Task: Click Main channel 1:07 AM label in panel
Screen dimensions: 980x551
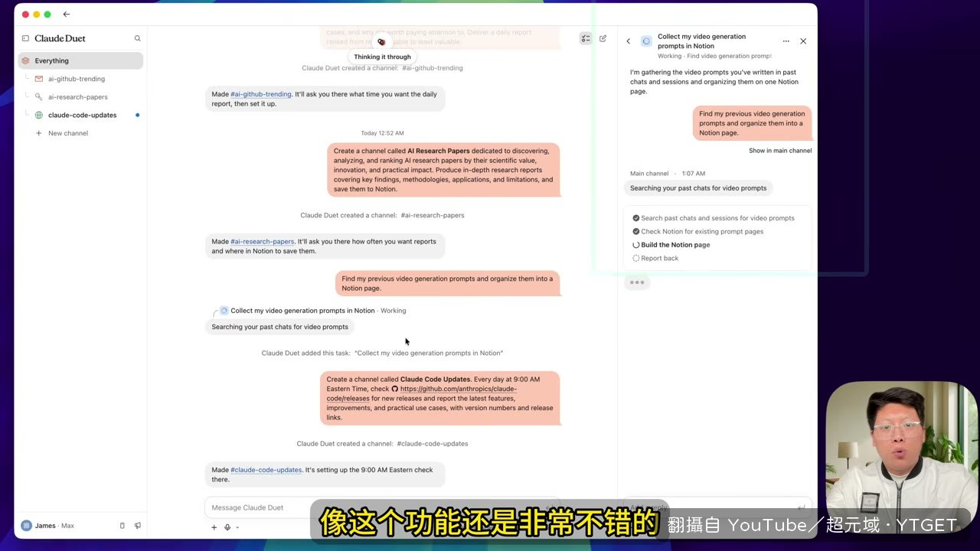Action: pos(668,174)
